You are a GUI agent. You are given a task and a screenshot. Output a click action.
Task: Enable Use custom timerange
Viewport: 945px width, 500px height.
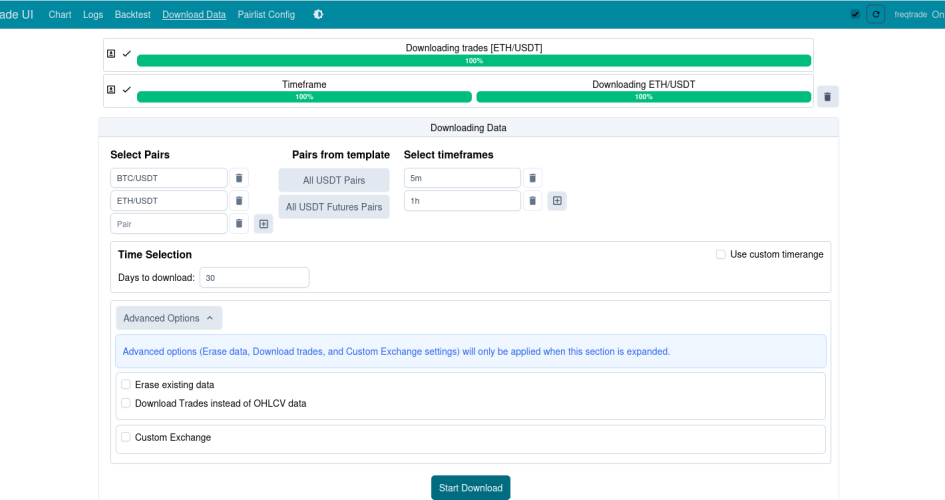721,254
